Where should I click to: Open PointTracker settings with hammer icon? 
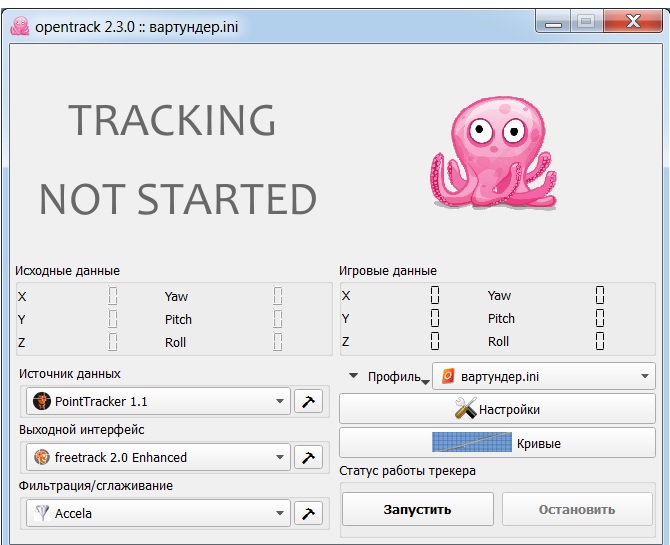coord(308,401)
